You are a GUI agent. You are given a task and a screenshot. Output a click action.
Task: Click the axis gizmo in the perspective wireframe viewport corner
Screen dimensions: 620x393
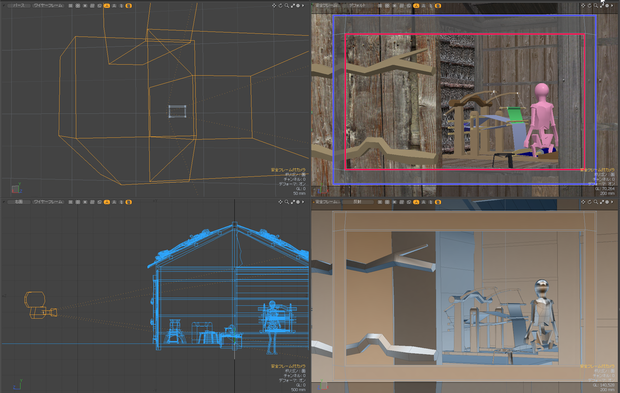tap(16, 188)
